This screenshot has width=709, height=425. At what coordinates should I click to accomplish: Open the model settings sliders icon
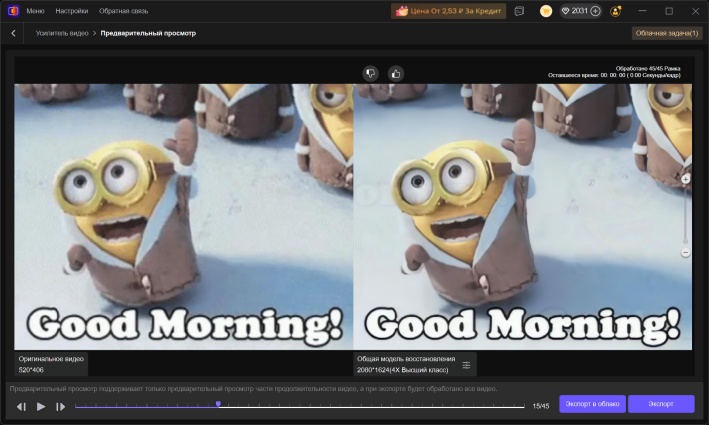tap(466, 365)
